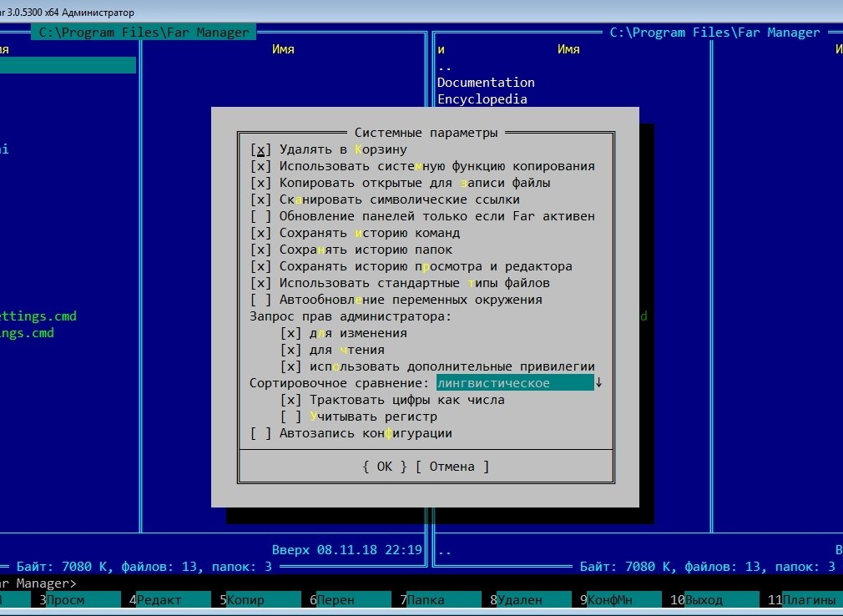Click '7 Папка' function key
The image size is (843, 616).
441,599
